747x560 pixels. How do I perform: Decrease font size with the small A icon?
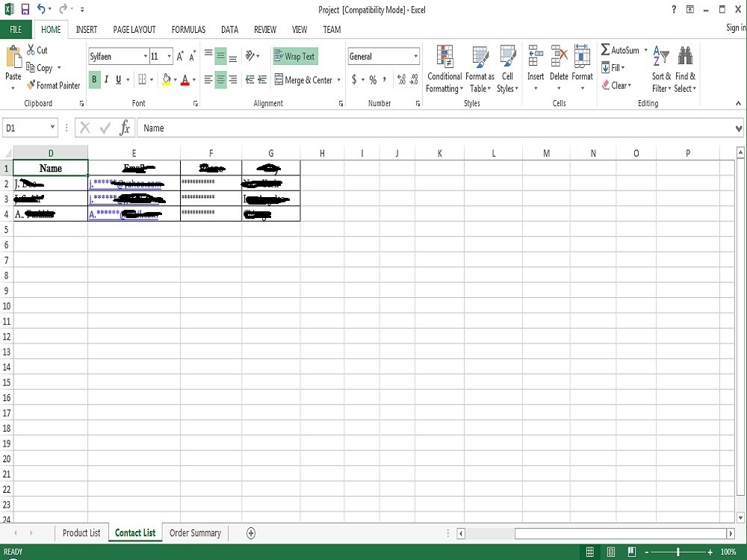(192, 56)
